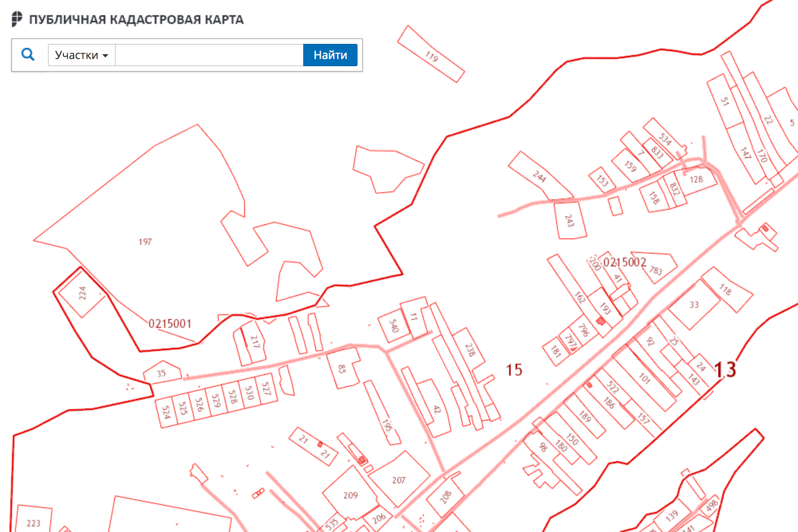The image size is (798, 532).
Task: Click district number 15 label
Action: coord(514,370)
